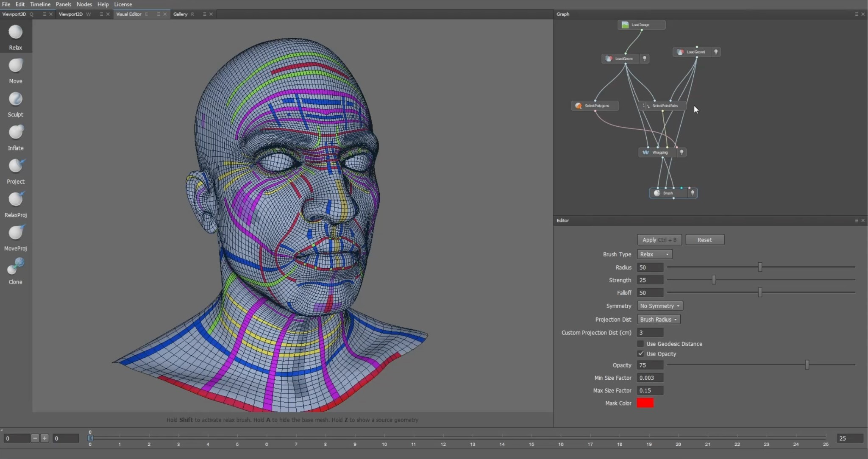Click the Apply button

tap(659, 240)
